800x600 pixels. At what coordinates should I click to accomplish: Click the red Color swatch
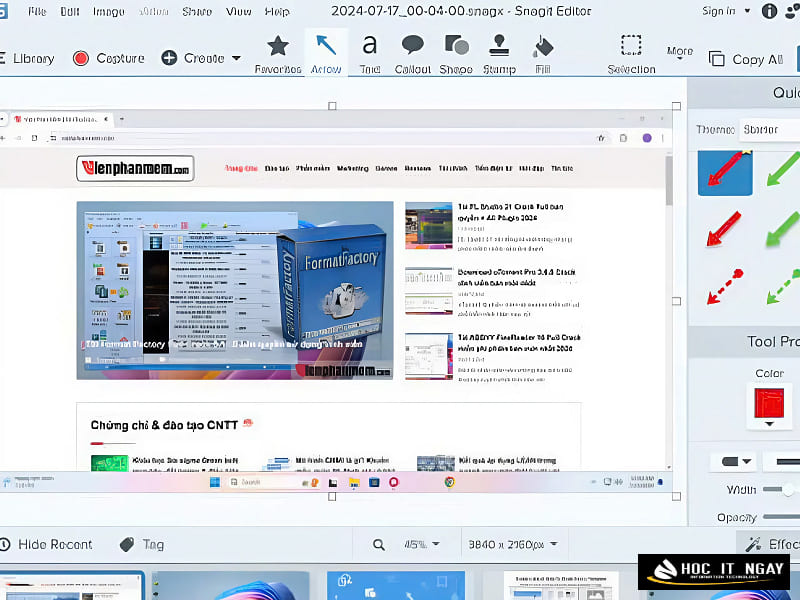(769, 403)
